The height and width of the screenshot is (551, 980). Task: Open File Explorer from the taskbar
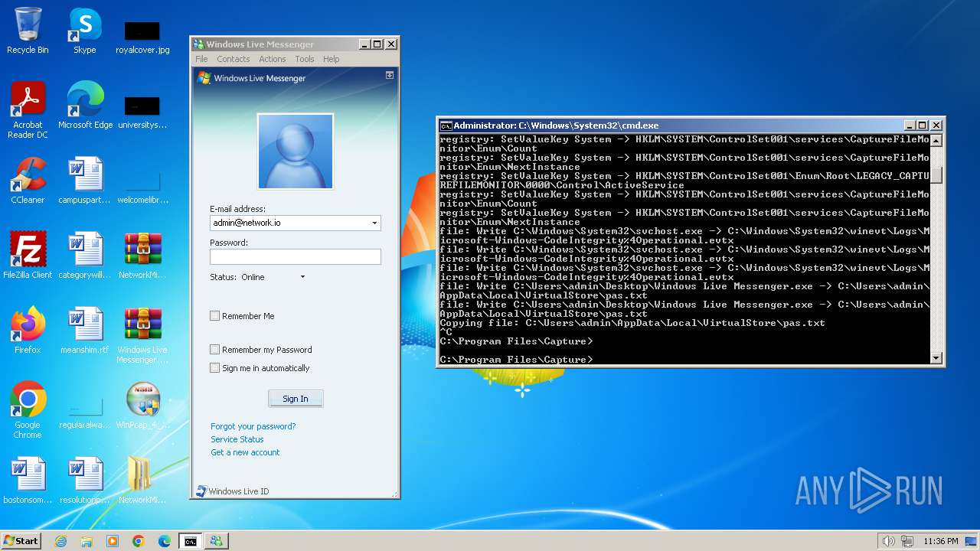[x=87, y=541]
